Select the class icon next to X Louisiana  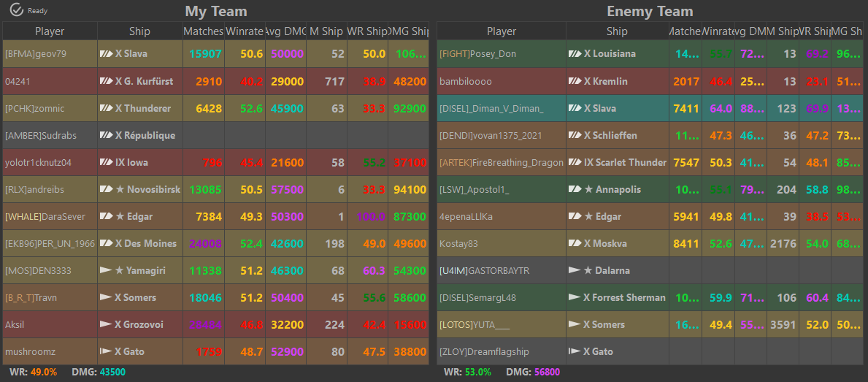pos(575,54)
